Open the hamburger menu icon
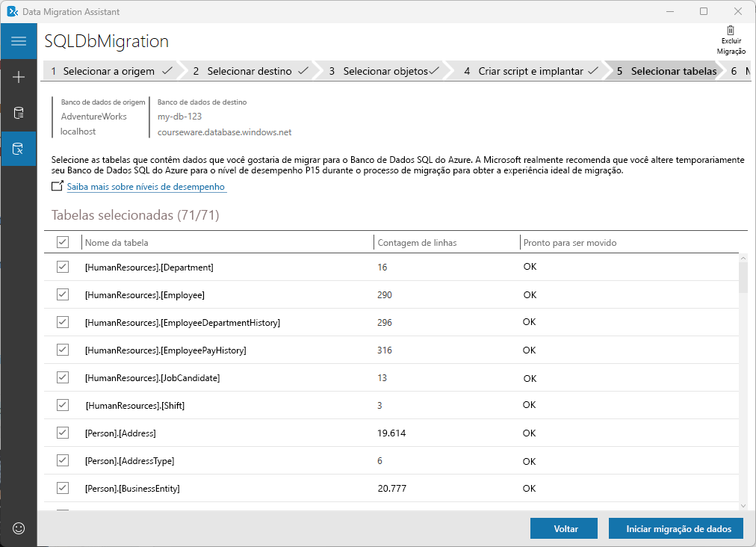Viewport: 756px width, 547px height. coord(19,41)
